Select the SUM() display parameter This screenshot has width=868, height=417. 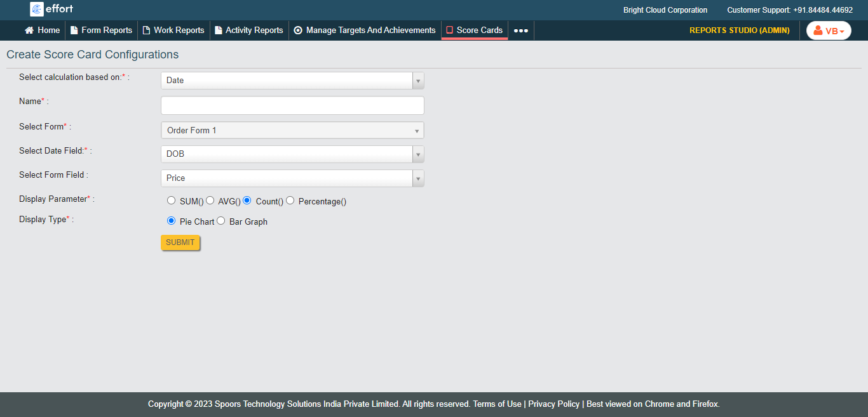(171, 201)
